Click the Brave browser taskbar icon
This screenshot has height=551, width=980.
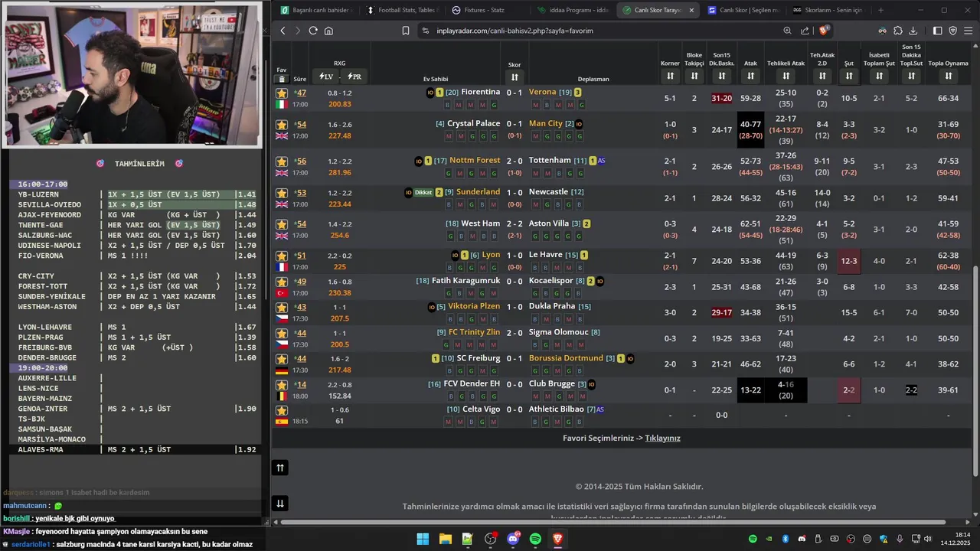tap(557, 539)
